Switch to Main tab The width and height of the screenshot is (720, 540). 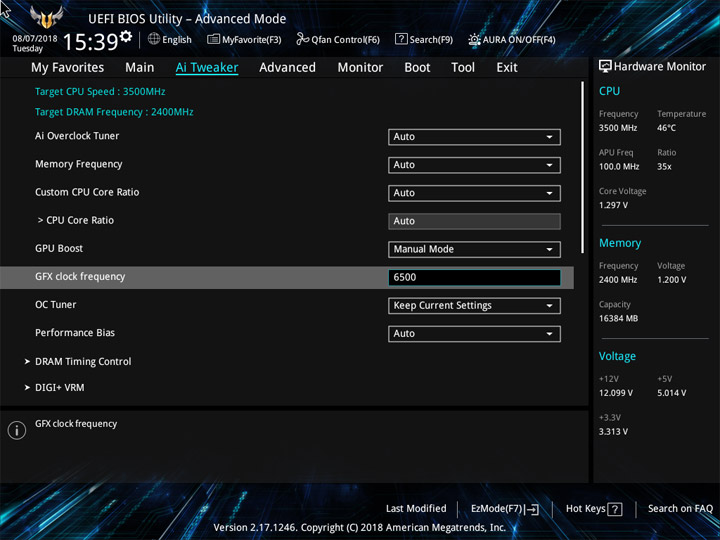(140, 68)
